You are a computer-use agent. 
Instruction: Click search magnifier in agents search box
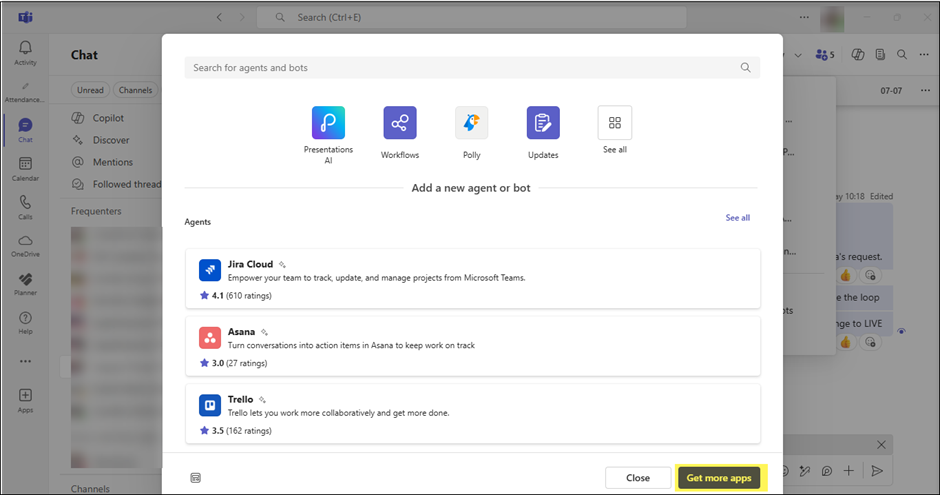tap(745, 68)
